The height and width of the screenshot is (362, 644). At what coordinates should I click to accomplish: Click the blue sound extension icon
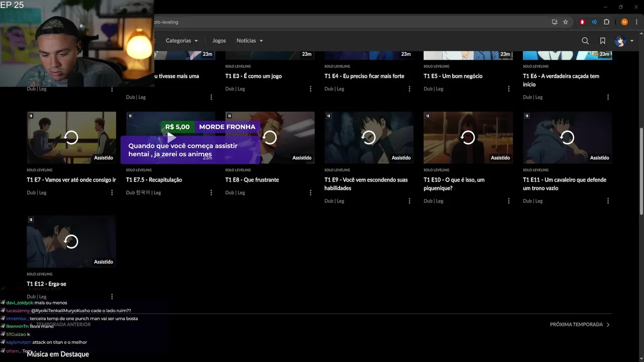594,22
